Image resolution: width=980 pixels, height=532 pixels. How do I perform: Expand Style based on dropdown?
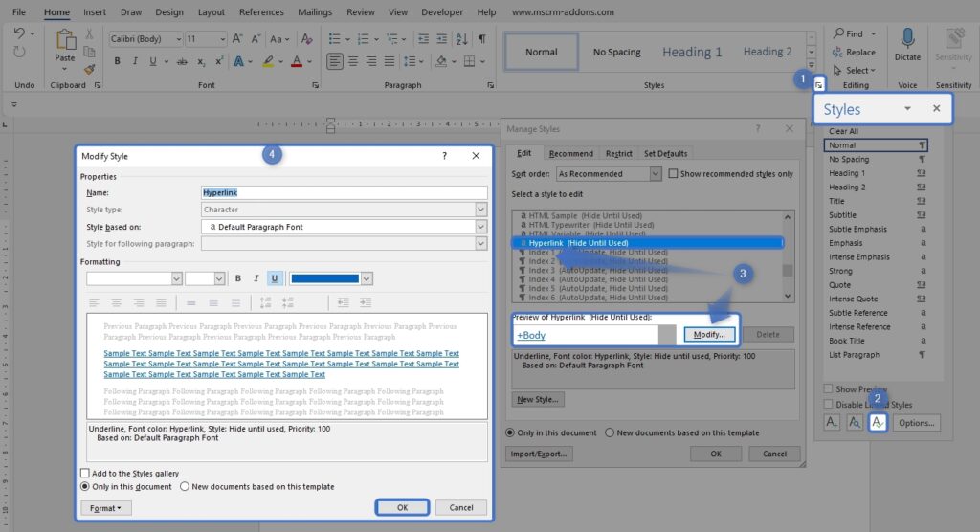coord(480,227)
